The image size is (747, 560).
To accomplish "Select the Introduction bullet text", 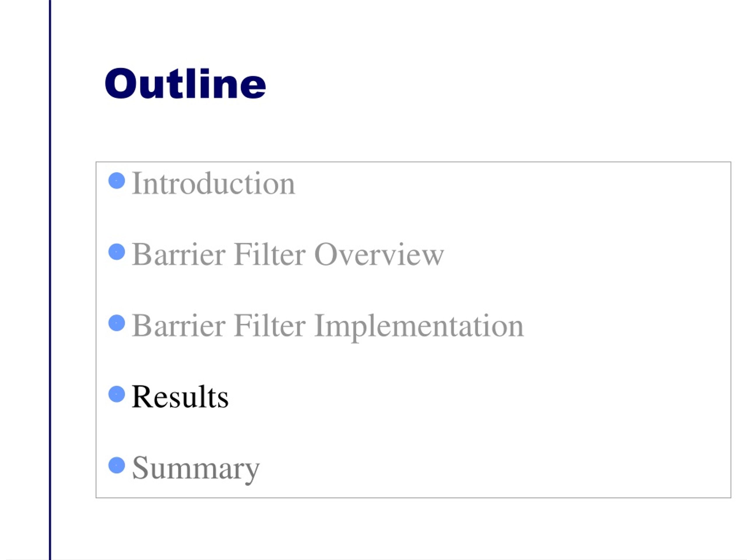I will pyautogui.click(x=213, y=183).
